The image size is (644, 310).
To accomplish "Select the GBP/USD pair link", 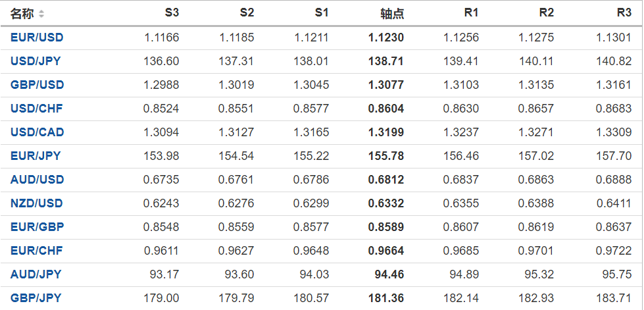I will 37,85.
